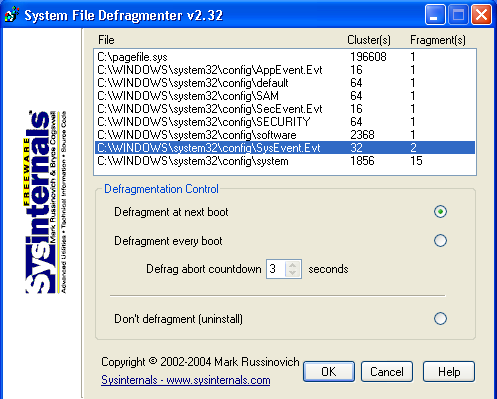Click the Copyright 2002-2004 Mark Russinovich text
Screen dimensions: 497x399
[x=200, y=362]
